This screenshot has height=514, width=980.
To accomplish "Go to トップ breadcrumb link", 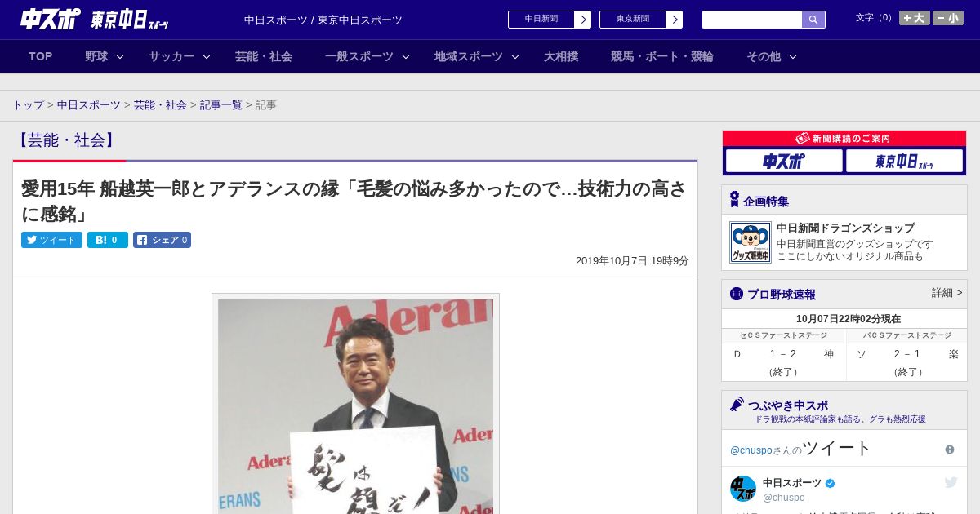I will pos(28,105).
